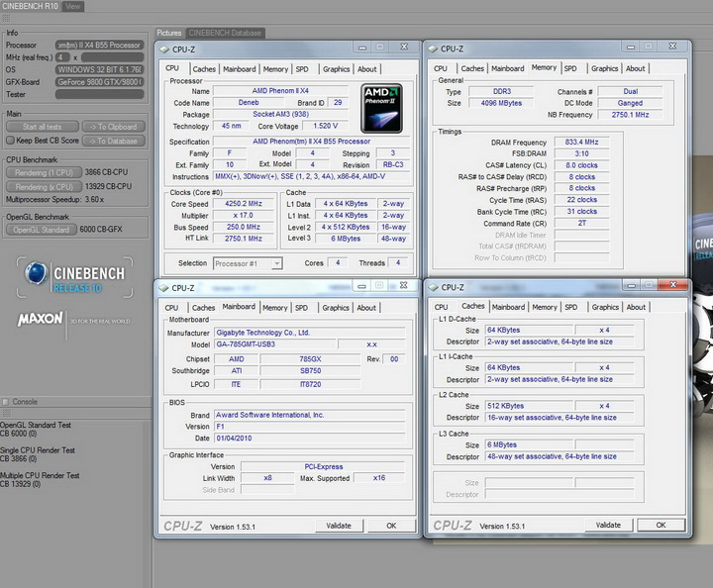
Task: Run the OpenGL Standard benchmark
Action: [x=40, y=230]
